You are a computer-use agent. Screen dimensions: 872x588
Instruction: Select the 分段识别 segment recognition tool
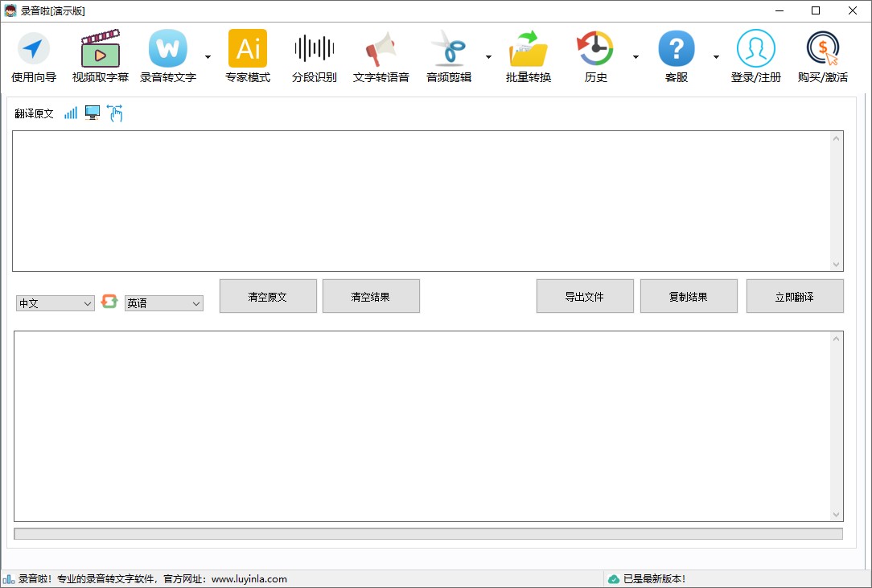point(314,55)
